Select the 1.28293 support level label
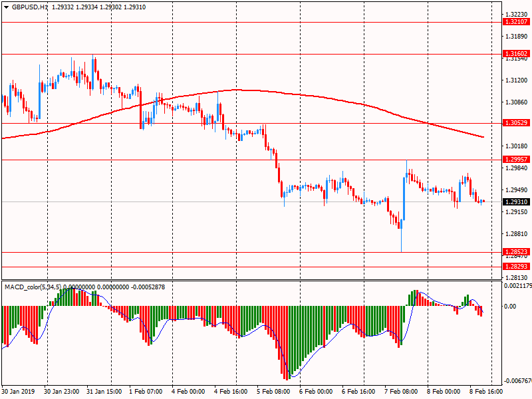The height and width of the screenshot is (399, 532). pyautogui.click(x=516, y=267)
